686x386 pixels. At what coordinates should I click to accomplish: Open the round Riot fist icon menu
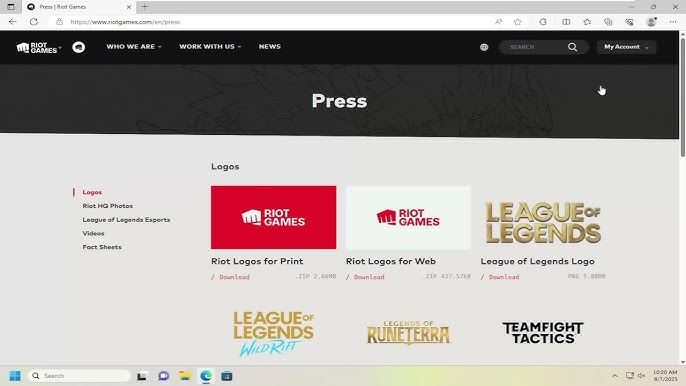pyautogui.click(x=79, y=47)
